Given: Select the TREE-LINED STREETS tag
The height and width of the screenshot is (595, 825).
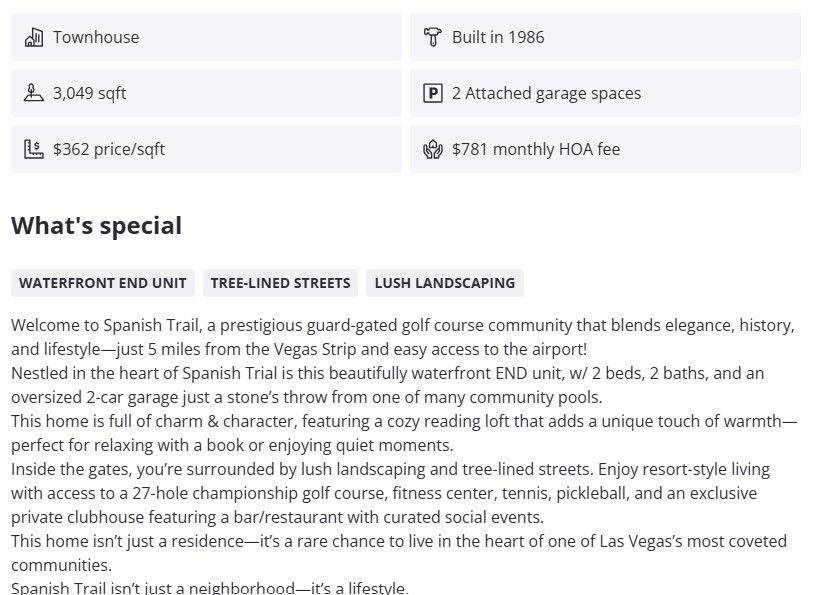Looking at the screenshot, I should 280,283.
